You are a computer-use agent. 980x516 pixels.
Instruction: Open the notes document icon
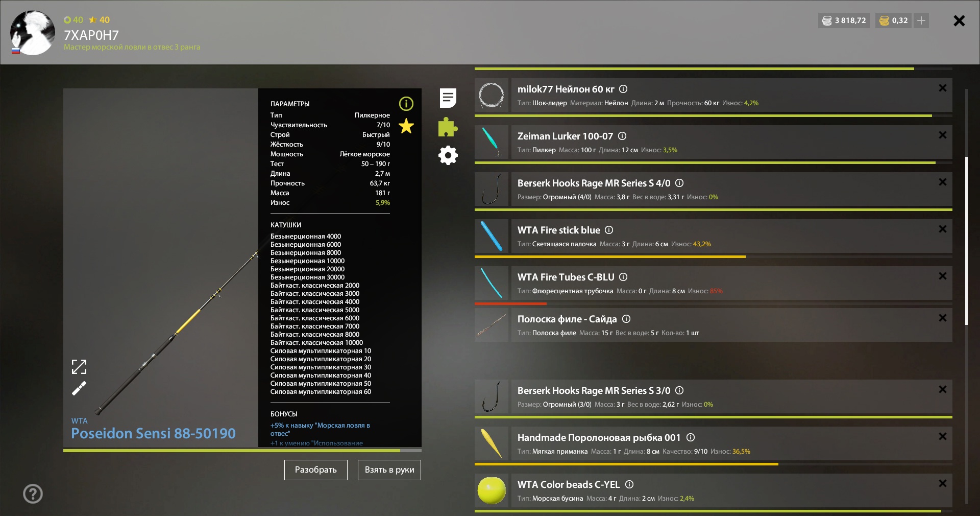tap(448, 98)
